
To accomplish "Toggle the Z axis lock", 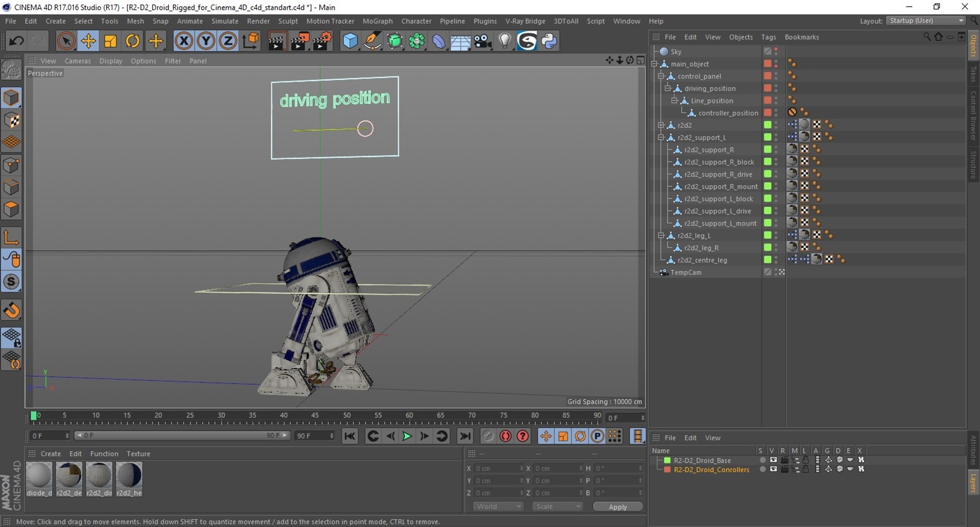I will (228, 41).
